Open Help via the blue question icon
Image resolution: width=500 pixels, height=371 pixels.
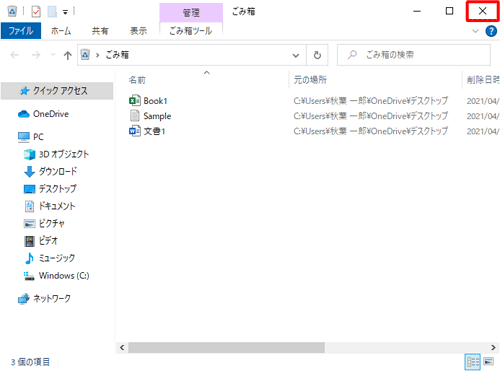(x=491, y=31)
